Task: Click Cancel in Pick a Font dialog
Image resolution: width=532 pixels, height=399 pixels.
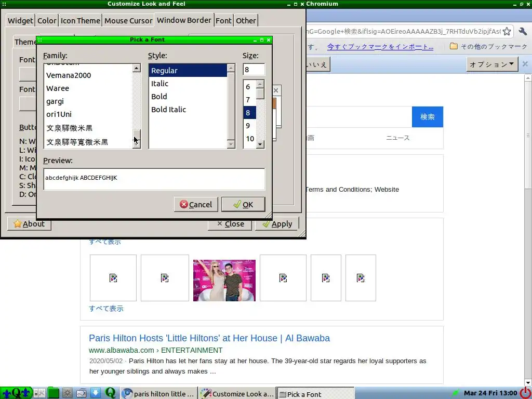Action: 196,205
